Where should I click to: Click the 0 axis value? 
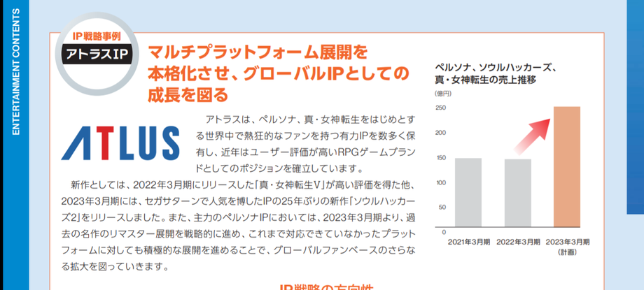tap(444, 232)
